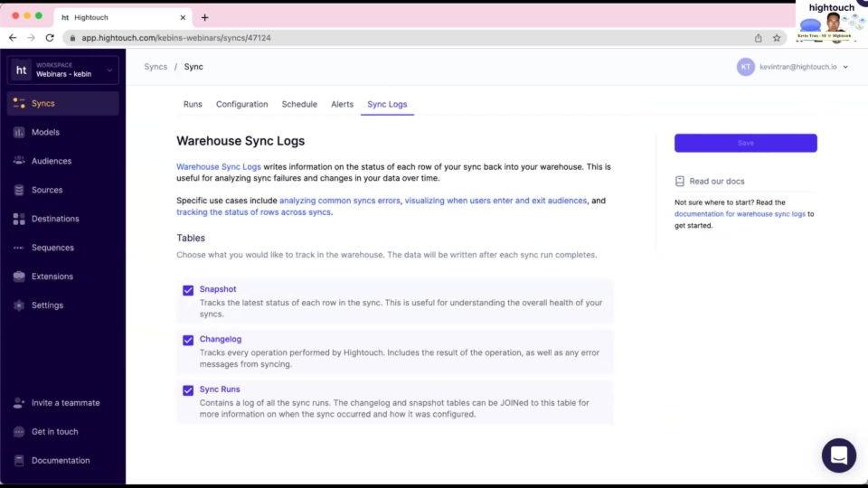The height and width of the screenshot is (488, 868).
Task: Click the browser address bar URL
Action: 176,38
